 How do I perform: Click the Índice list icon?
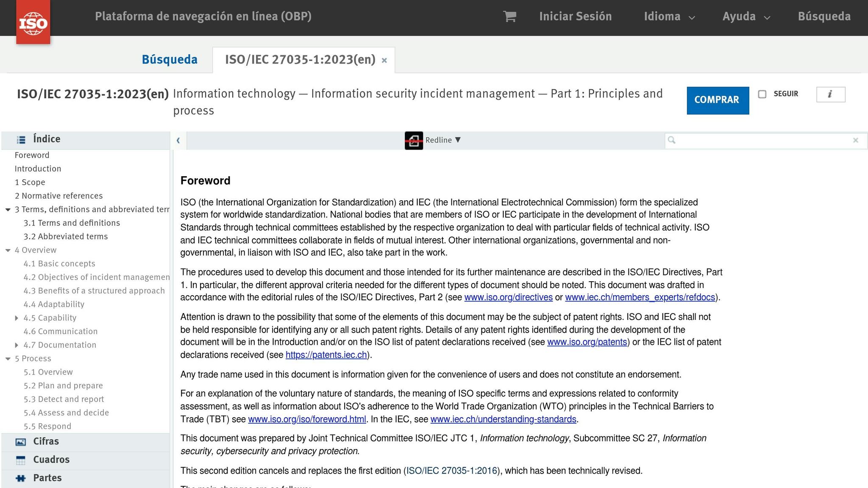[x=21, y=140]
